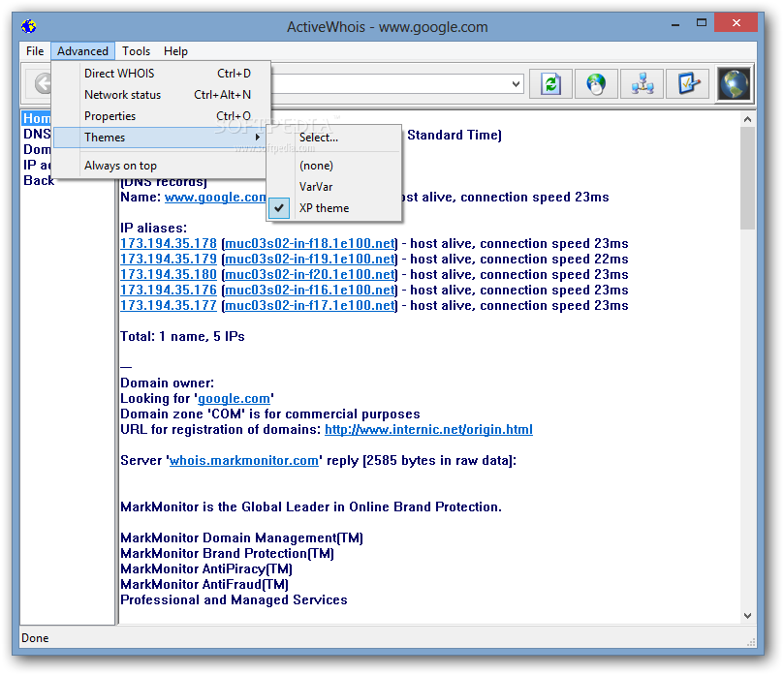Image resolution: width=784 pixels, height=675 pixels.
Task: Open the whois.markmonitor.com server link
Action: pyautogui.click(x=244, y=461)
